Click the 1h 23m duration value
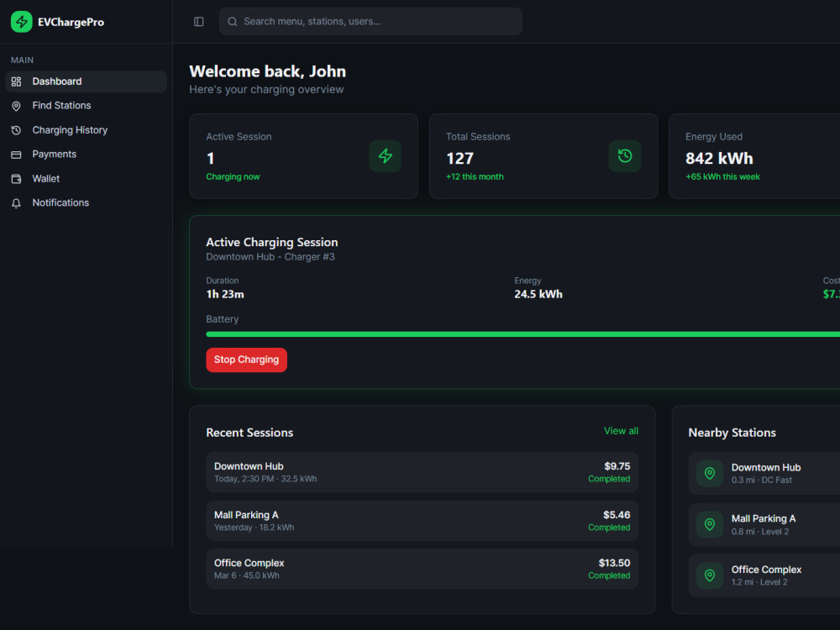 coord(225,294)
